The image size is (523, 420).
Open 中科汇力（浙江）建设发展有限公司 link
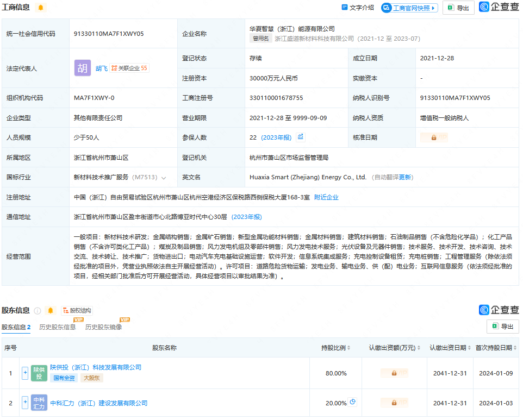(x=99, y=403)
